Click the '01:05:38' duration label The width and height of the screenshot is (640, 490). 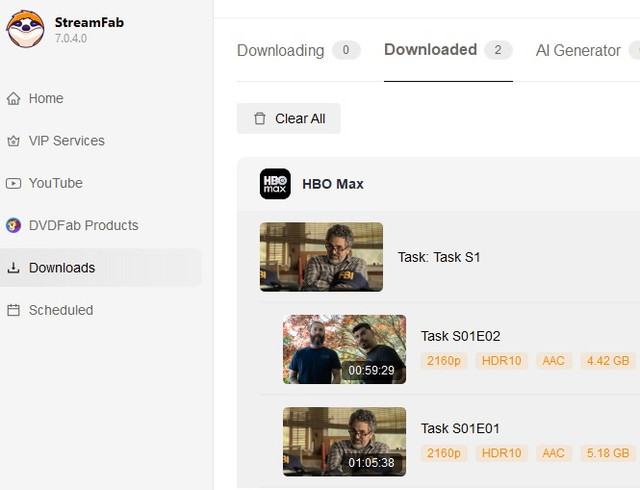[371, 463]
